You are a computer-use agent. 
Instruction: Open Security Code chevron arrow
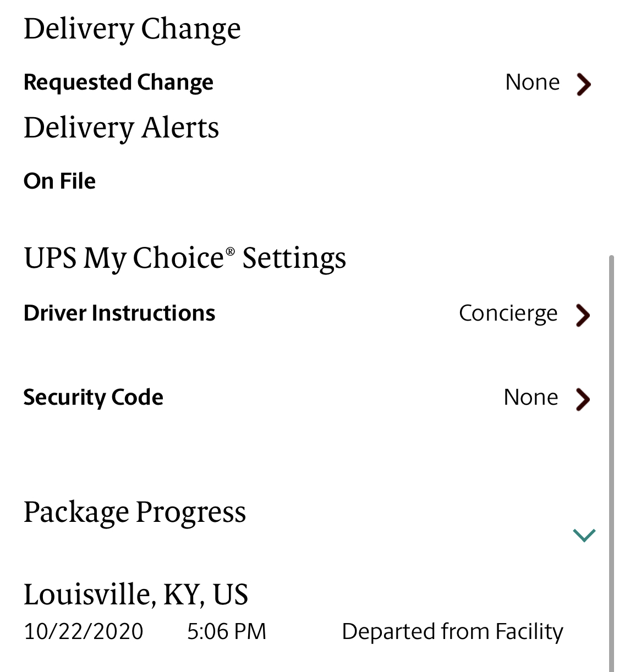tap(583, 399)
